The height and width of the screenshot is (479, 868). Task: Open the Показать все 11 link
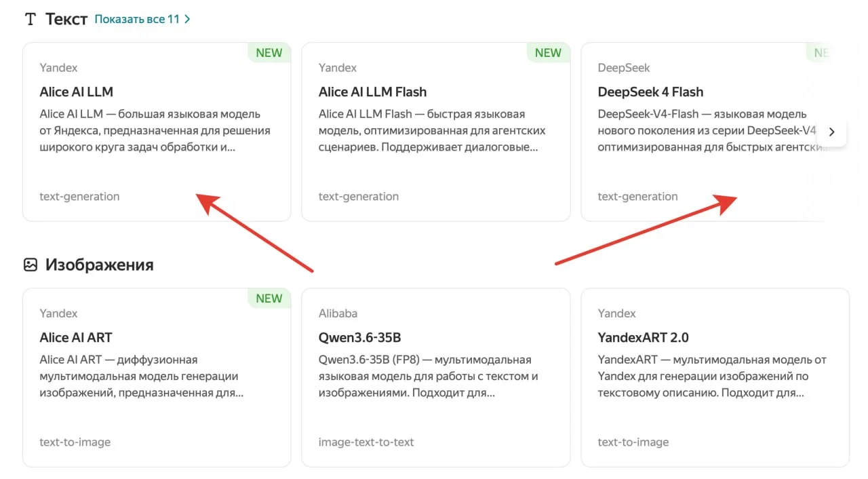click(142, 19)
